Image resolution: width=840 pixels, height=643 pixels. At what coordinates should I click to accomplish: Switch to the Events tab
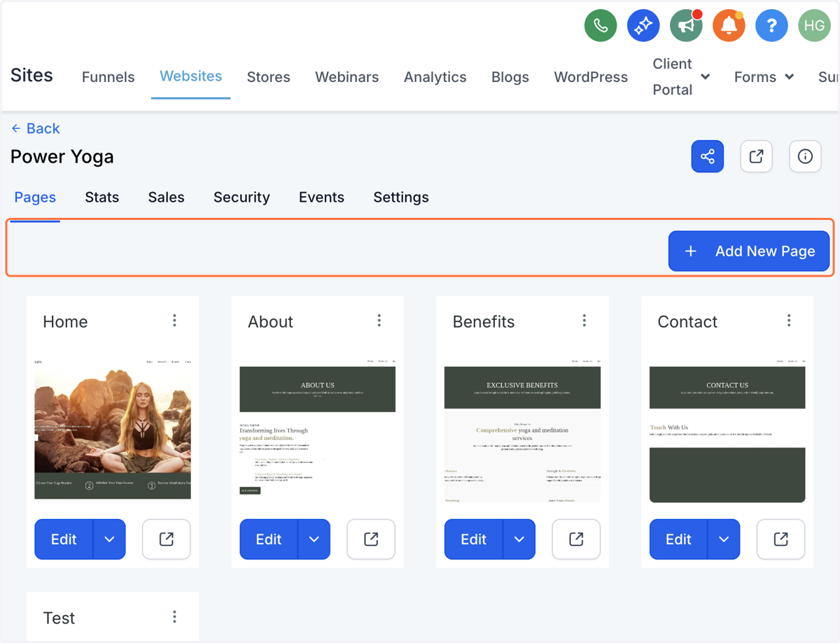coord(321,198)
